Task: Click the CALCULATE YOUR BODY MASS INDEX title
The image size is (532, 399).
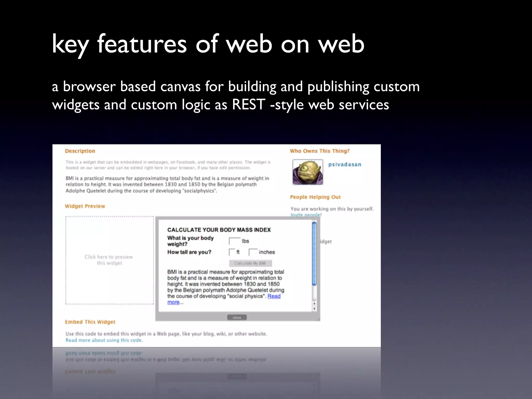Action: point(219,230)
